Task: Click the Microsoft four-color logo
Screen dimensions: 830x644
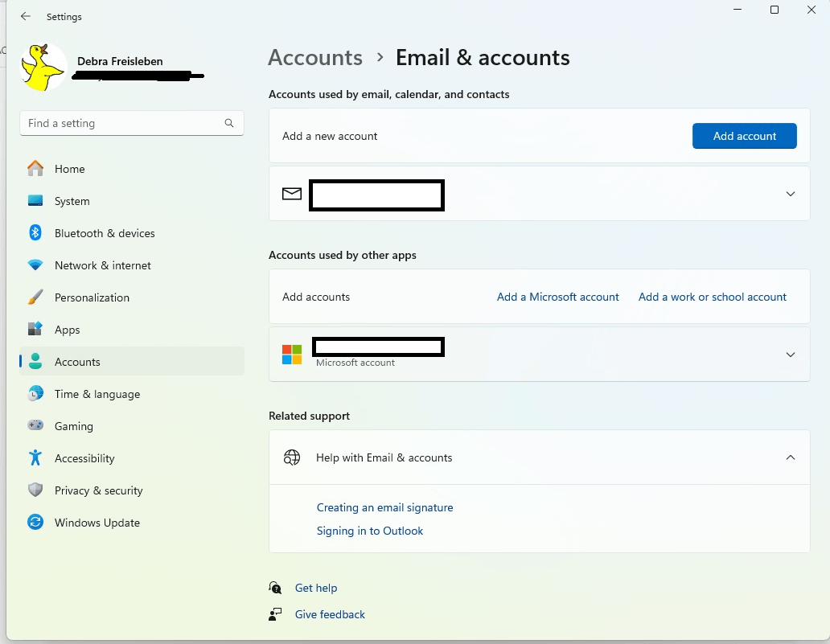Action: pyautogui.click(x=292, y=355)
